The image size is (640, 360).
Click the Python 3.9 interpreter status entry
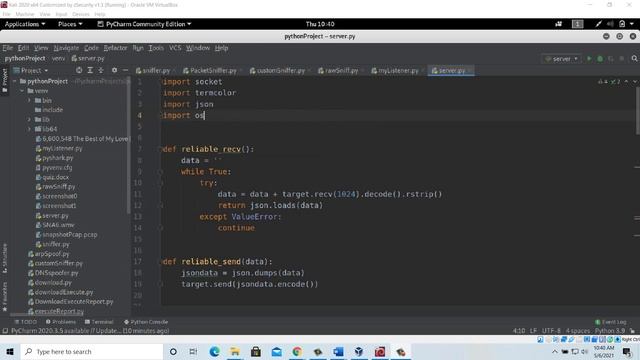pyautogui.click(x=610, y=331)
